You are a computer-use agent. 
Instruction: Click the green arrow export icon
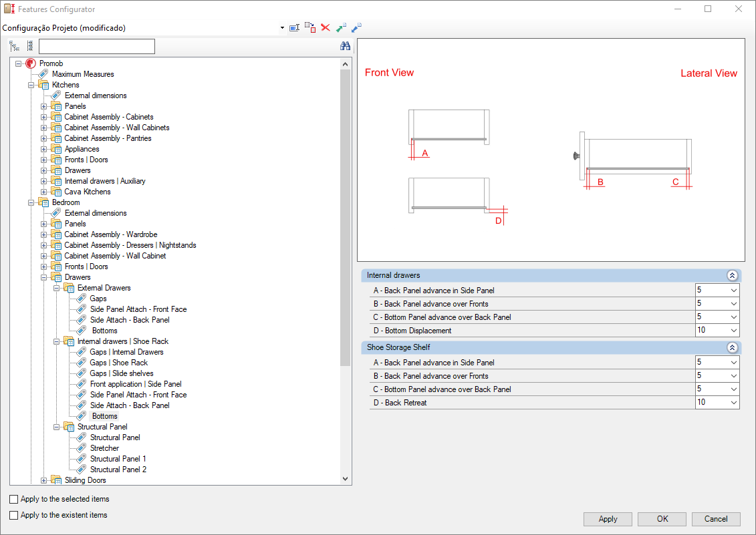tap(341, 27)
